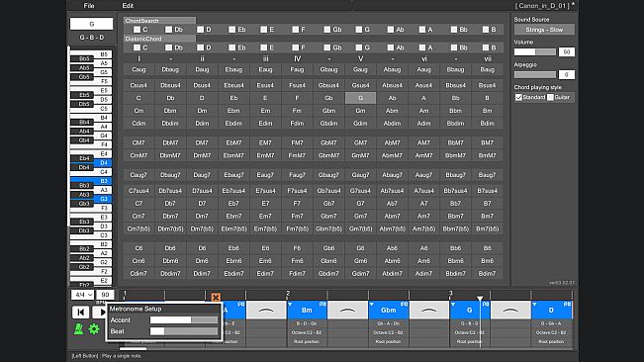Select the Bm7(b5) chord button

point(487,229)
